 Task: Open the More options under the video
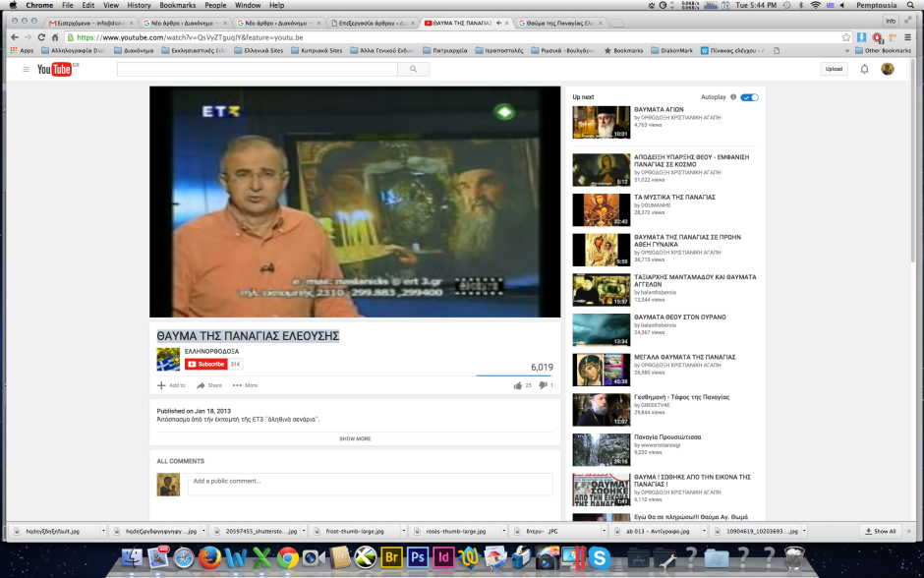(245, 385)
